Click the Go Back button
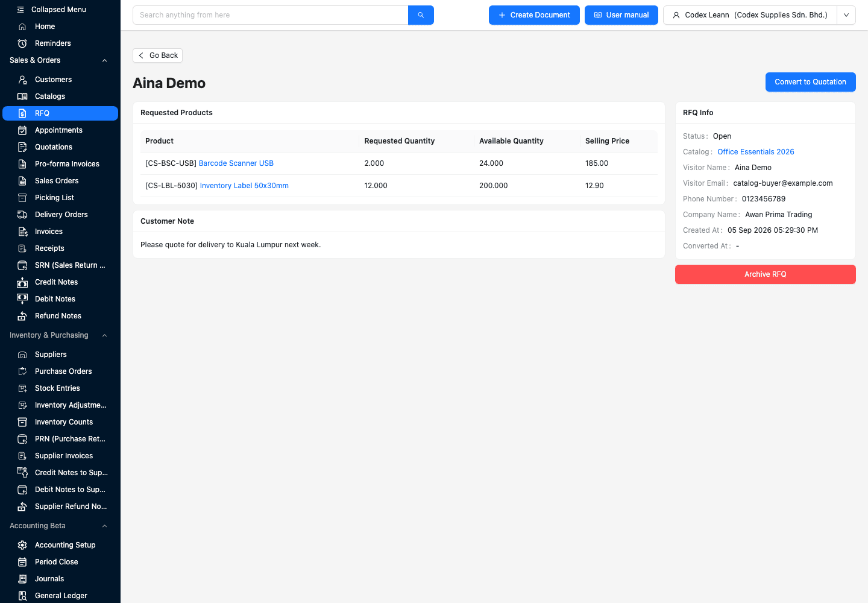Viewport: 868px width, 603px height. click(157, 55)
